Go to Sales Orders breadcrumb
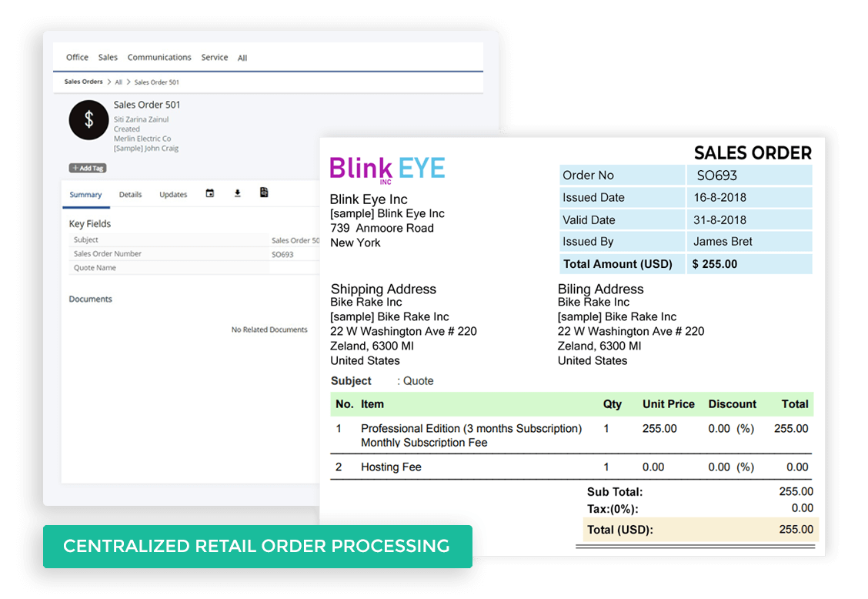This screenshot has width=868, height=599. pyautogui.click(x=84, y=82)
